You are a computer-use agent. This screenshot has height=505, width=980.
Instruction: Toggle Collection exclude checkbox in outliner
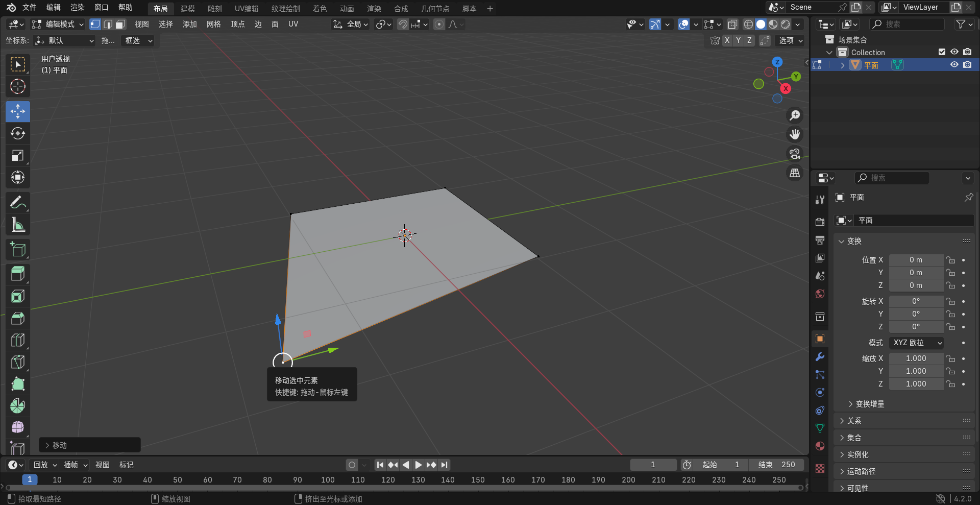pyautogui.click(x=942, y=52)
